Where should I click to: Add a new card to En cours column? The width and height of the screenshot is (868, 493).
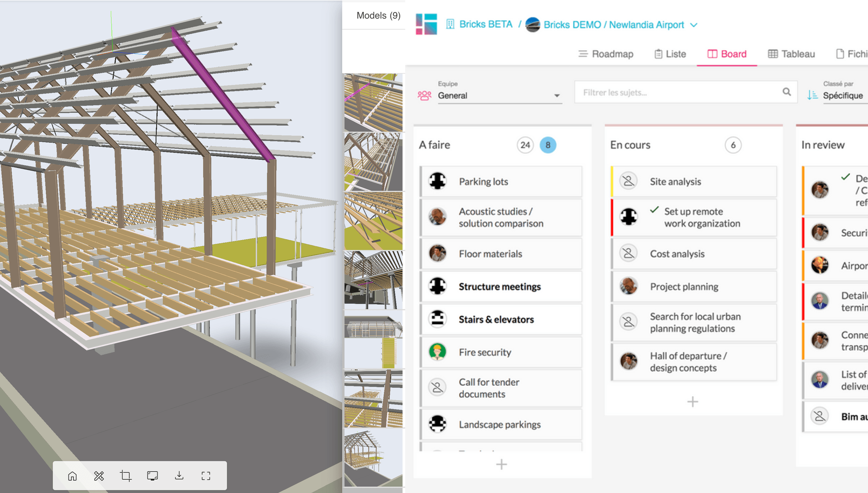[693, 402]
